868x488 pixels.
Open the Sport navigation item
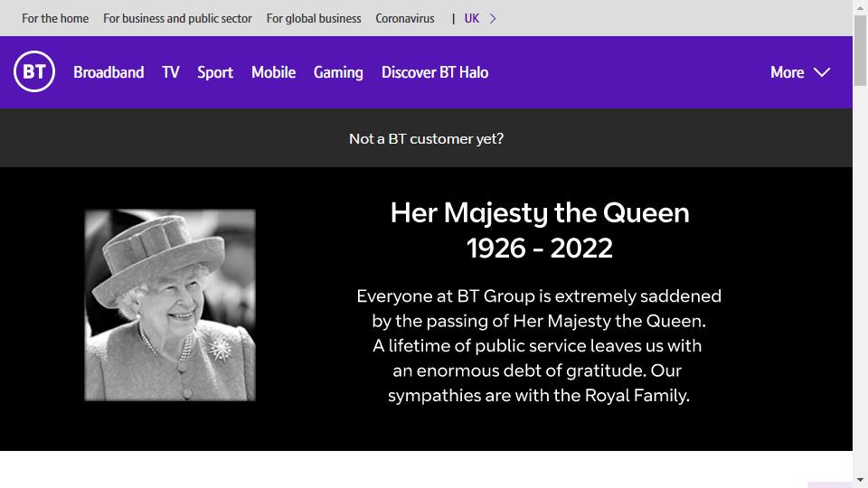215,72
